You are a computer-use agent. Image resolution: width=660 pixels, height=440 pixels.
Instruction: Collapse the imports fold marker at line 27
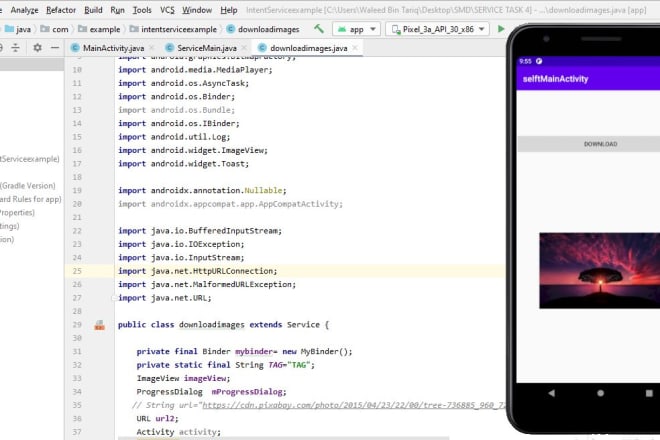tap(114, 298)
